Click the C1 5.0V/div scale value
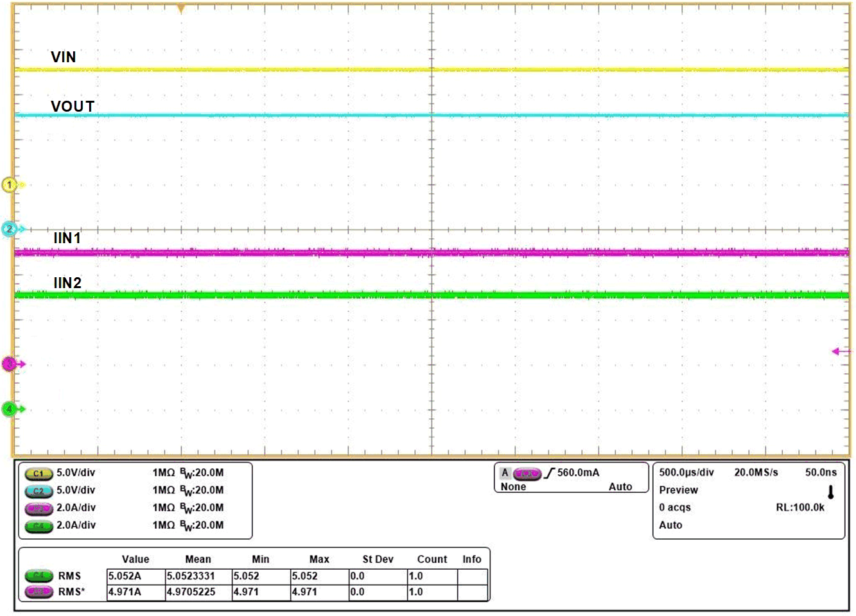 (76, 473)
